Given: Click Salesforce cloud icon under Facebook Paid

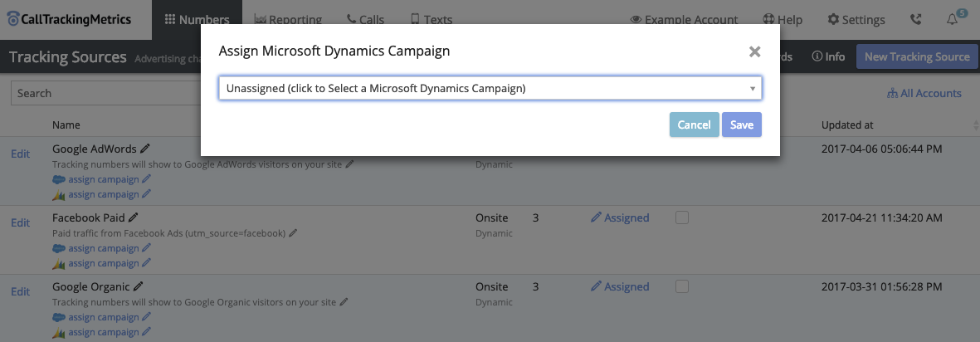Looking at the screenshot, I should tap(58, 248).
